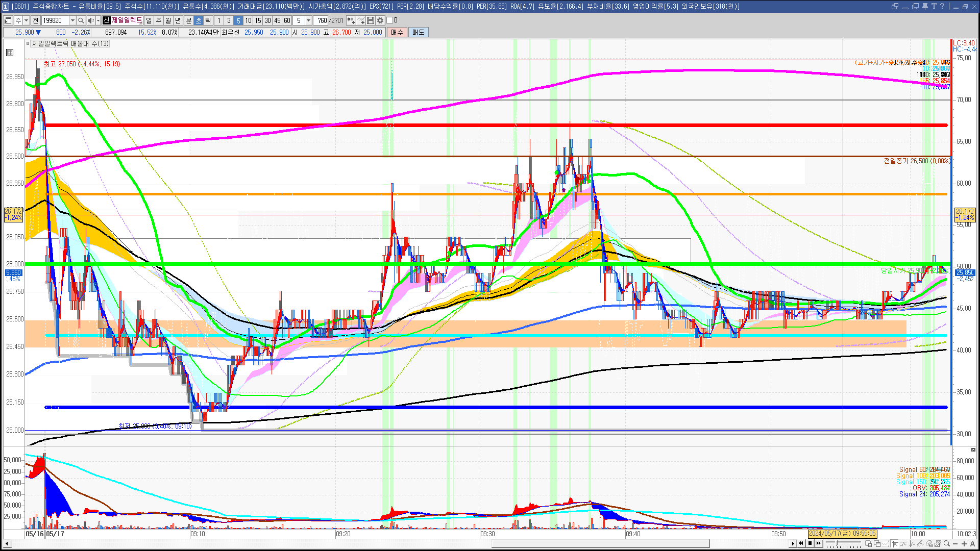Switch to the 일 (daily) chart period

point(149,20)
